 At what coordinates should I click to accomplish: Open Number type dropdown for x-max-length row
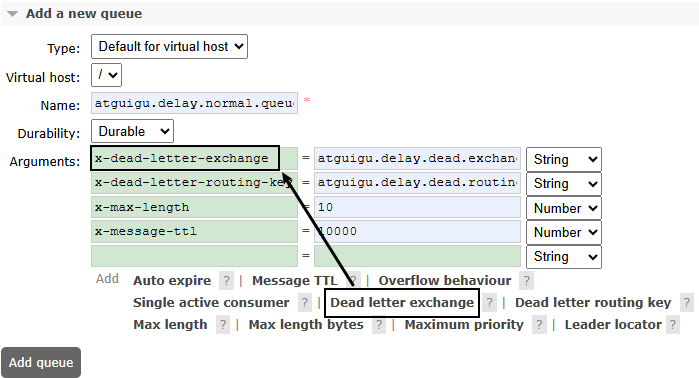pos(564,208)
